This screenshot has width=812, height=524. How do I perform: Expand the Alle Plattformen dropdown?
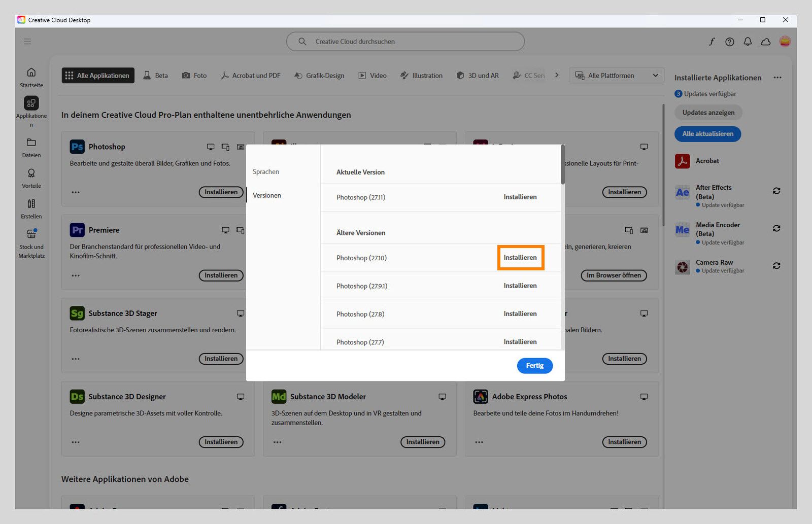pos(617,76)
